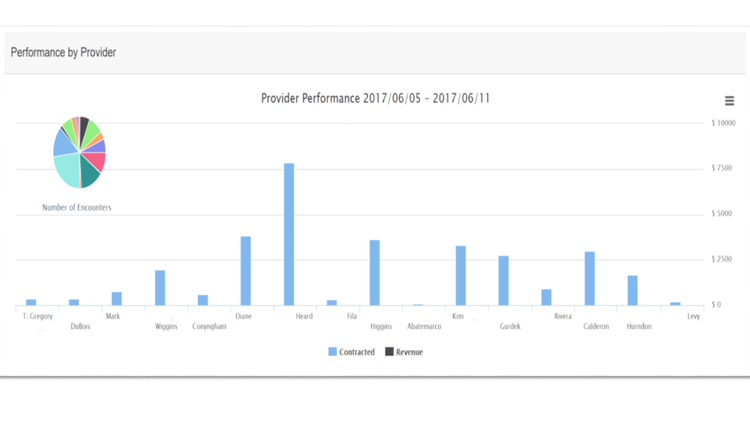Click the Performance by Provider panel header
Image resolution: width=750 pixels, height=422 pixels.
tap(62, 52)
